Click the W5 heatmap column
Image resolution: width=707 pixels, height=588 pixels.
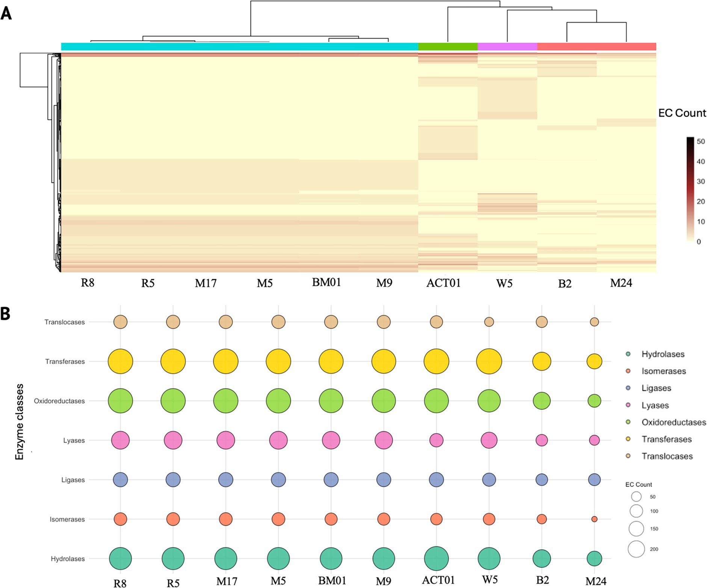coord(507,162)
